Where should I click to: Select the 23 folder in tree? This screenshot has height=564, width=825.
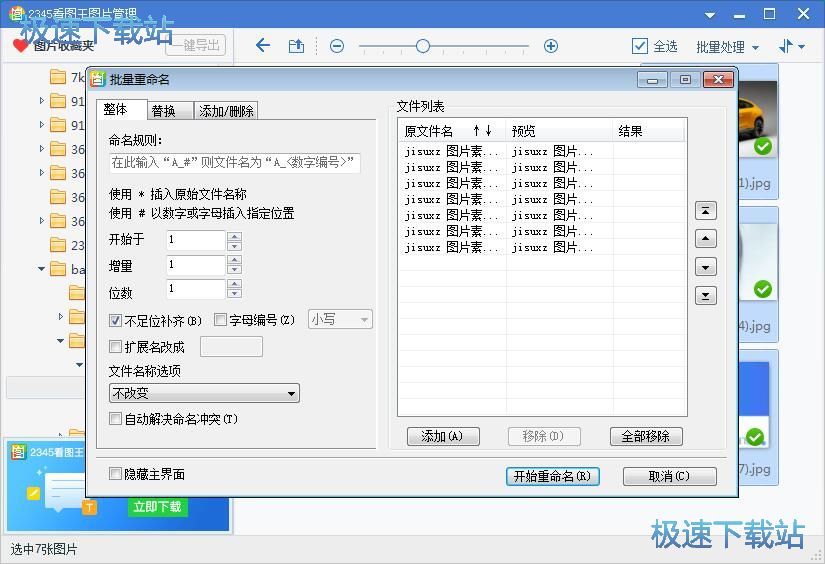pyautogui.click(x=67, y=245)
